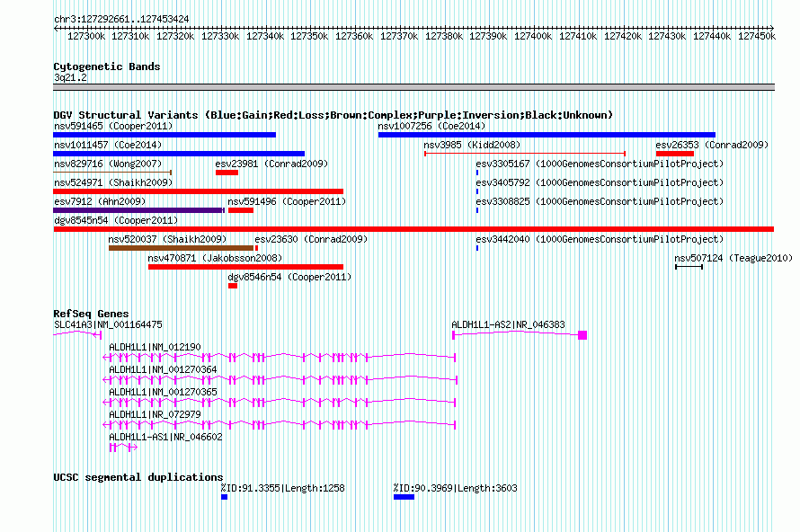Image resolution: width=800 pixels, height=532 pixels.
Task: Click chr3:127292661..127453424 region label
Action: (121, 20)
